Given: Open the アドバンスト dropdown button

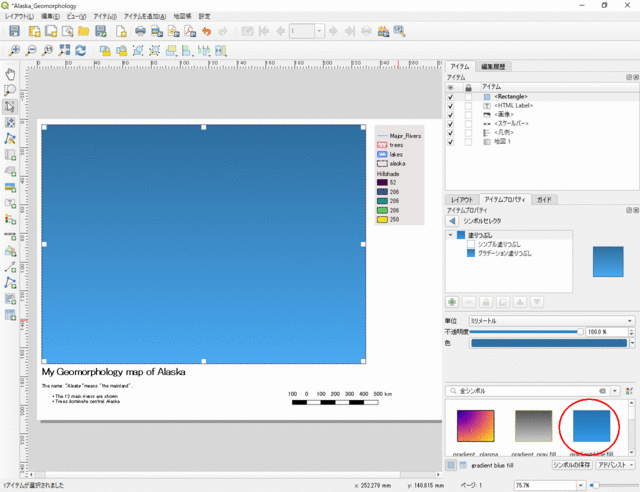Looking at the screenshot, I should click(616, 465).
